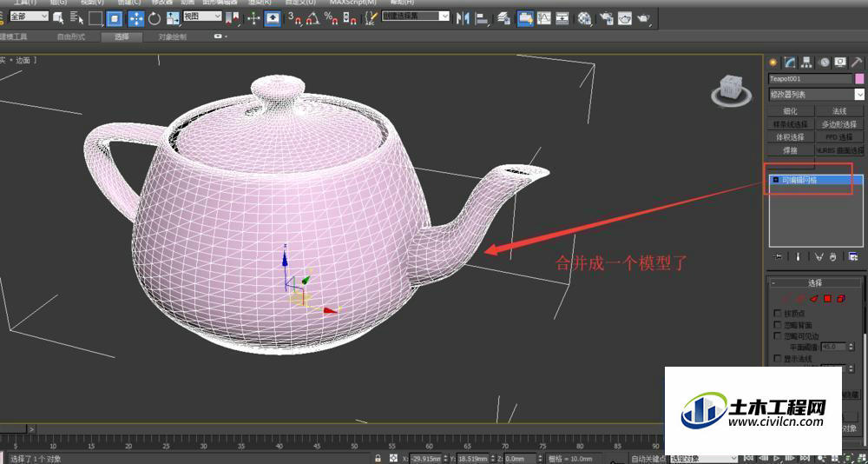Open the 全部 selection filter dropdown
Viewport: 868px width, 464px height.
click(x=29, y=17)
